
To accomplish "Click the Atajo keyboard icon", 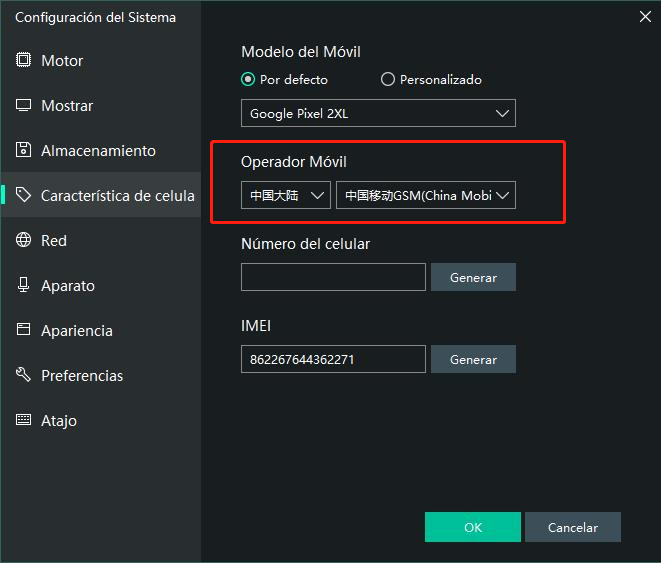I will pos(23,420).
